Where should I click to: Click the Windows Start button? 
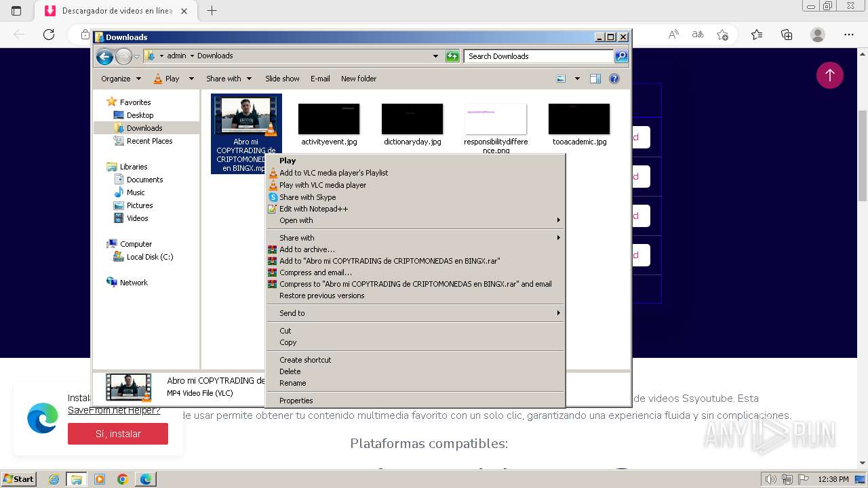[x=18, y=479]
